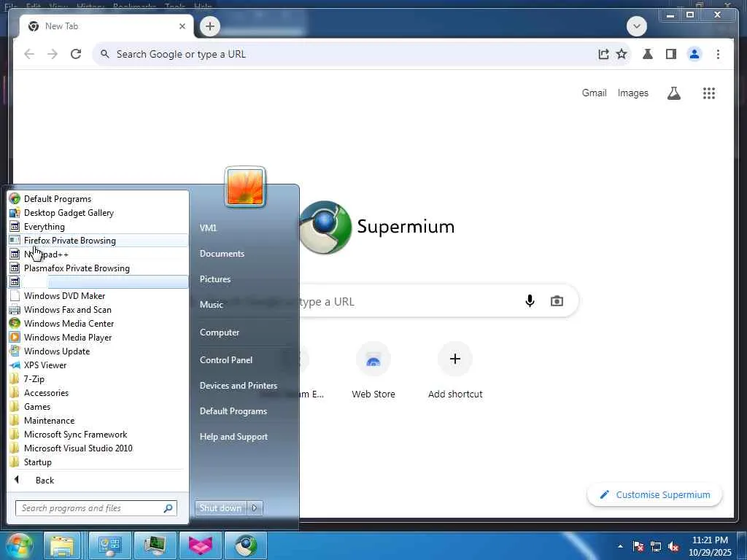Expand the 7-Zip folder
Image resolution: width=747 pixels, height=560 pixels.
coord(98,379)
